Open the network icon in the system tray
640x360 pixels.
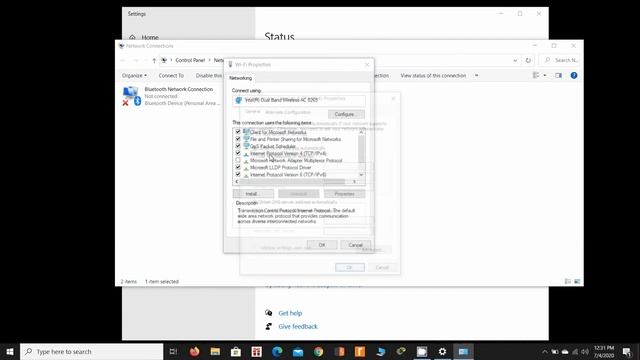tap(575, 351)
